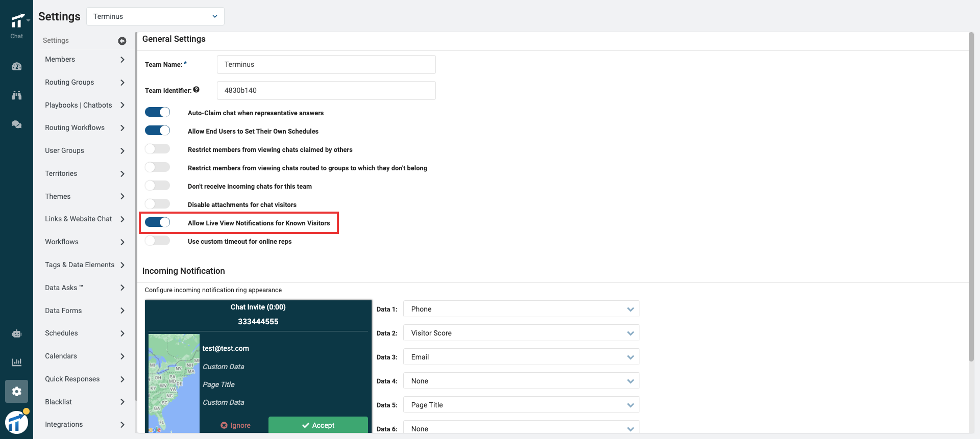Expand Tags & Data Elements chevron
Viewport: 980px width, 439px height.
(122, 265)
